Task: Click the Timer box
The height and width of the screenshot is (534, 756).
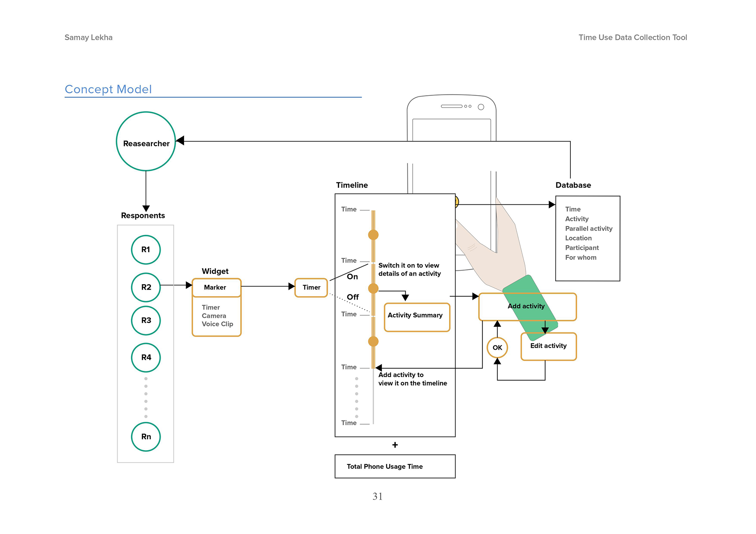Action: pyautogui.click(x=311, y=287)
